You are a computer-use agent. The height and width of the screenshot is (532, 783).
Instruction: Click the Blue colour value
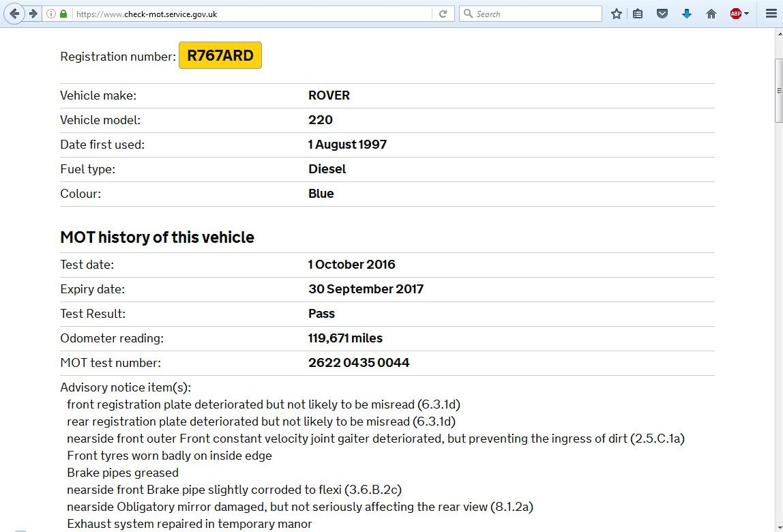click(321, 193)
